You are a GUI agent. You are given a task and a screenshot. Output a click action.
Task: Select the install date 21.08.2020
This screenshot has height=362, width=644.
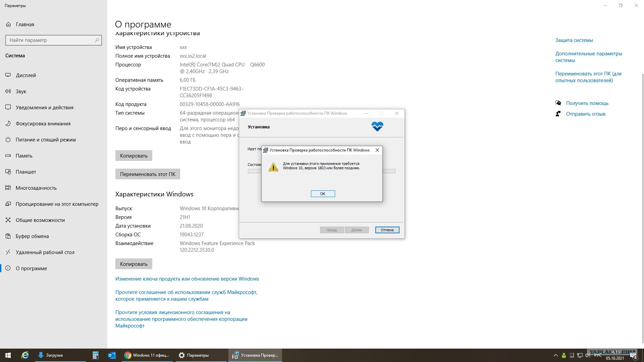(191, 226)
